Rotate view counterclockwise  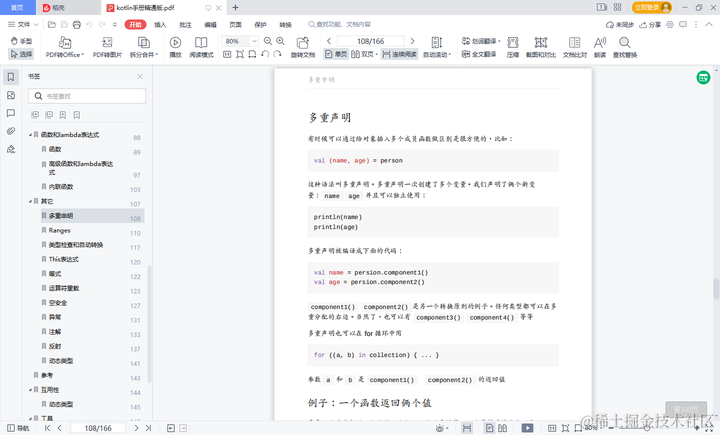[265, 54]
